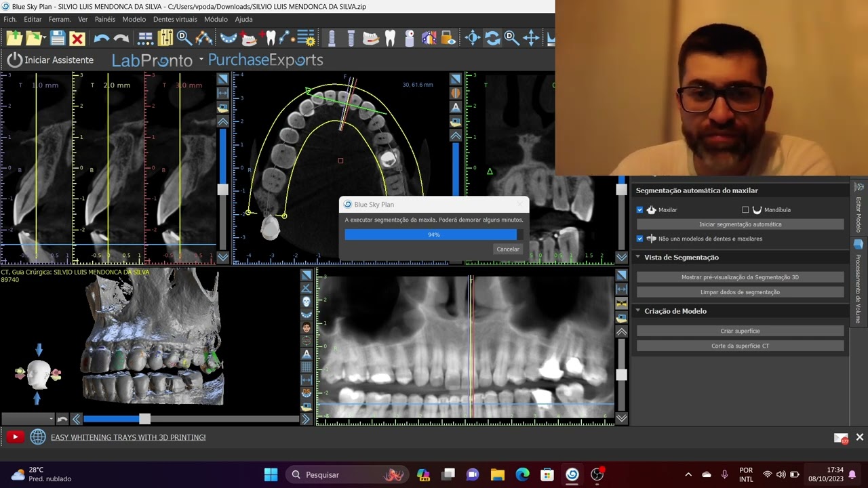Click the density sliders adjustment icon
Viewport: 868px width, 488px height.
165,38
